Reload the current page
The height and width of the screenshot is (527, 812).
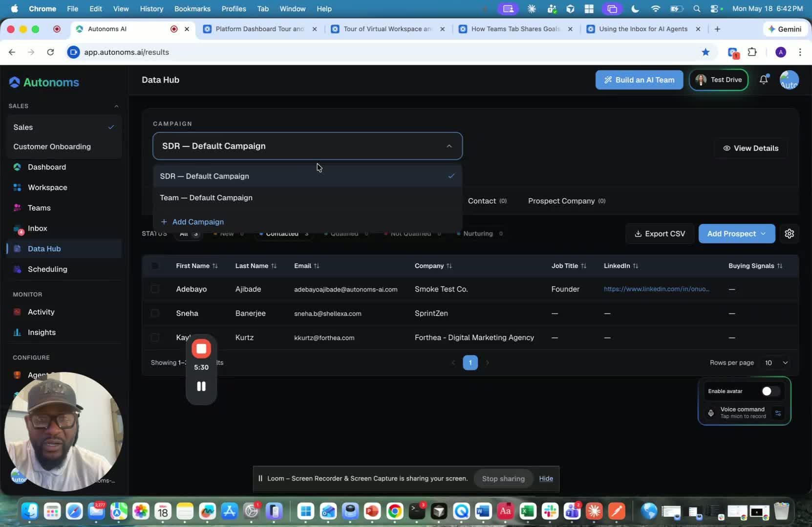(x=50, y=52)
